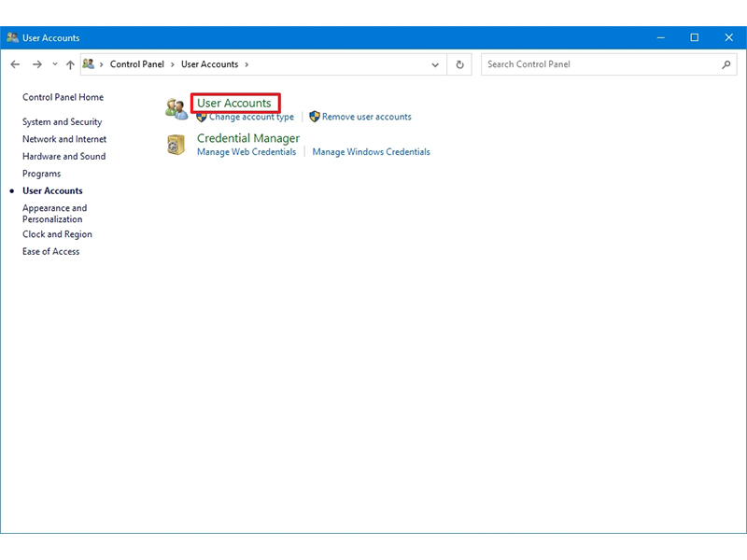Go back using the back arrow
The height and width of the screenshot is (560, 747).
click(x=15, y=64)
